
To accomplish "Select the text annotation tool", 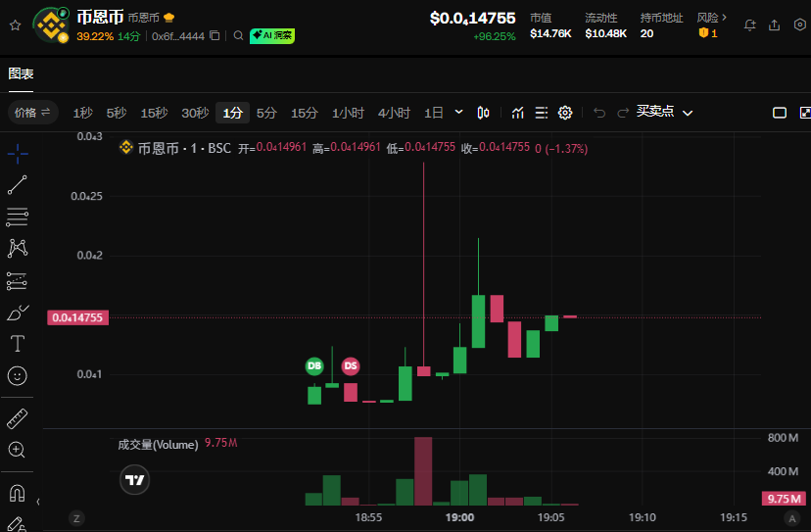I will point(18,344).
